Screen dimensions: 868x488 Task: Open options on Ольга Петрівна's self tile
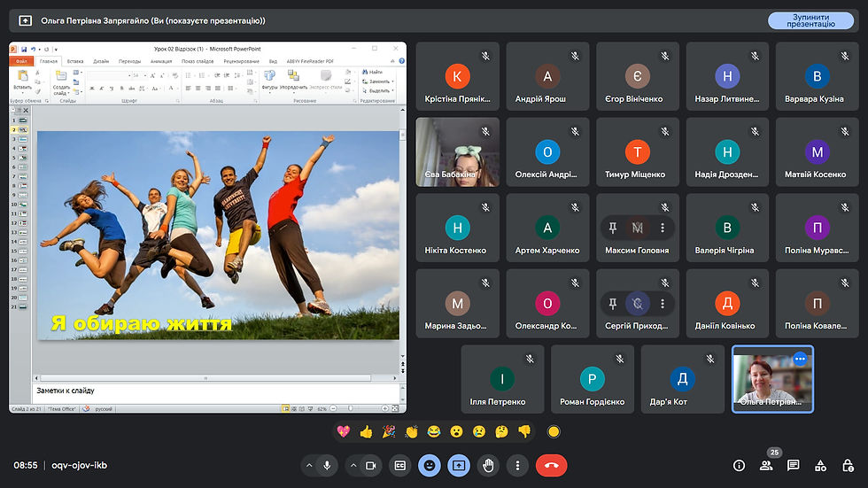click(x=800, y=359)
